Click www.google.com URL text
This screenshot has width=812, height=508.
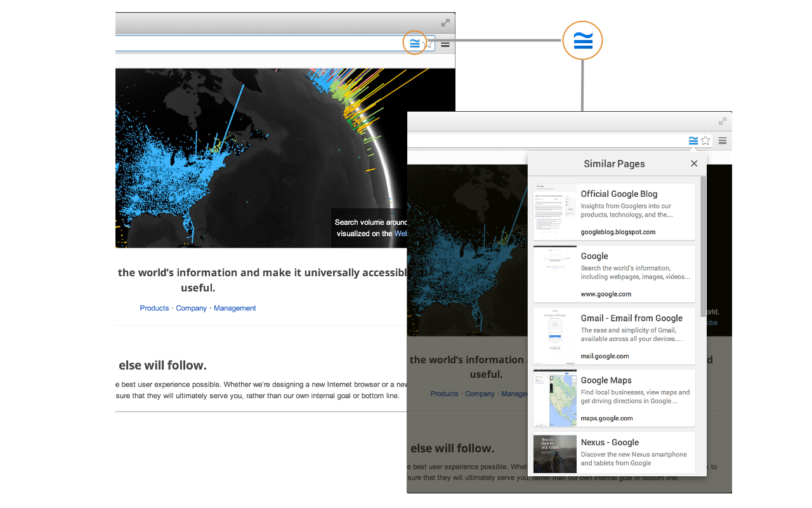[606, 295]
